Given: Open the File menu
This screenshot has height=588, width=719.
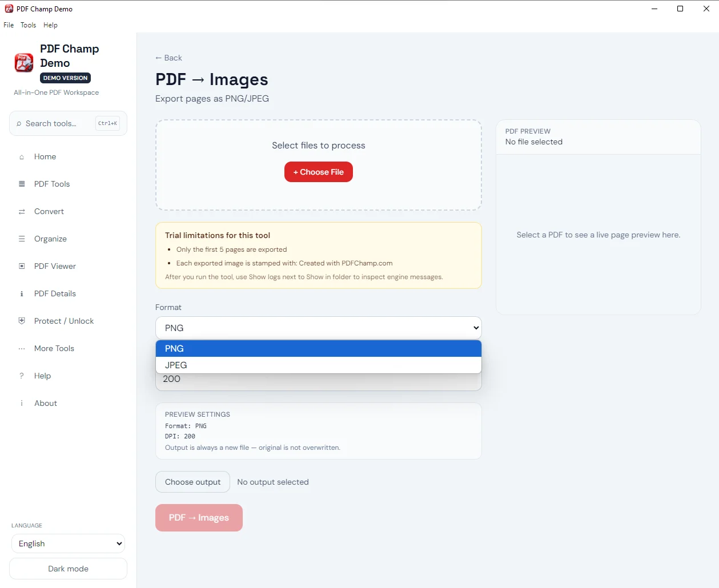Looking at the screenshot, I should [9, 25].
